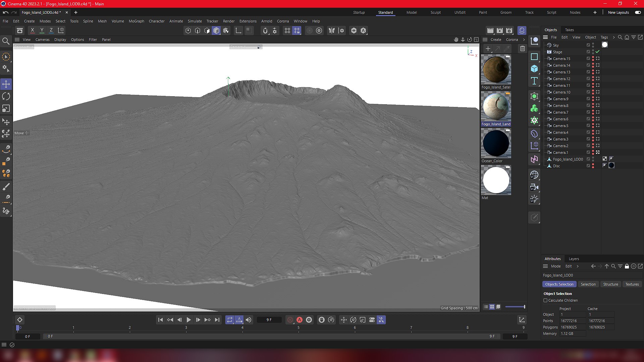Go to end of animation
644x362 pixels.
(217, 320)
